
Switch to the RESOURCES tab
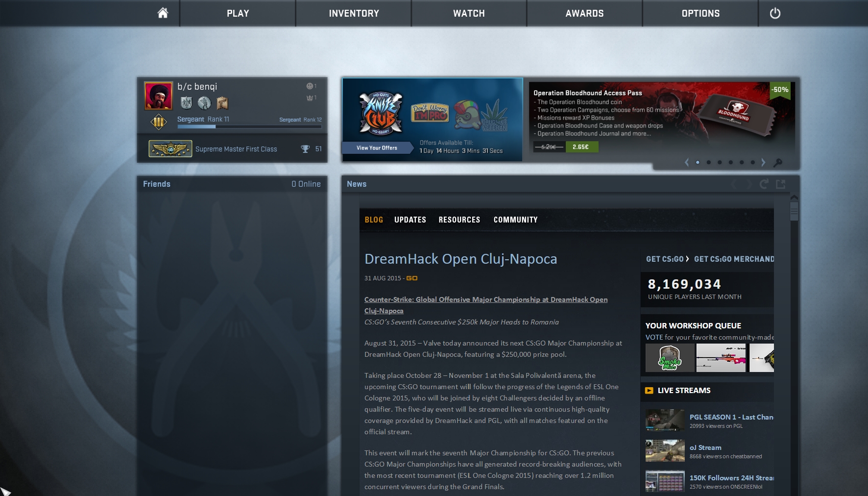coord(459,220)
